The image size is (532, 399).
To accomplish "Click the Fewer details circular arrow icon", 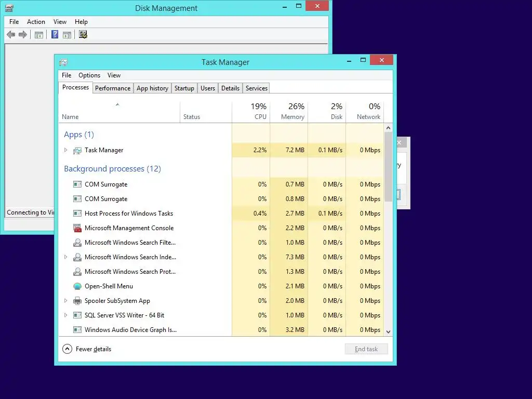I will click(x=67, y=349).
